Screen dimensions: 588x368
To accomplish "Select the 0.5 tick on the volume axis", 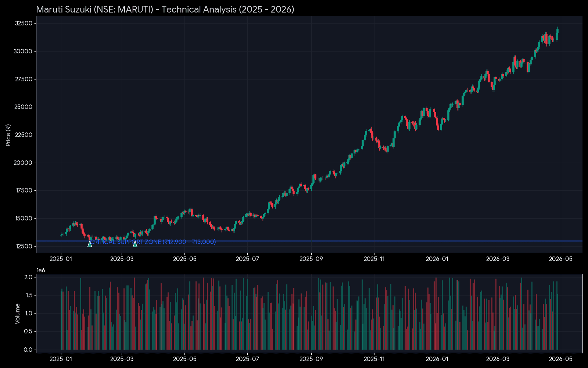I will tap(28, 332).
